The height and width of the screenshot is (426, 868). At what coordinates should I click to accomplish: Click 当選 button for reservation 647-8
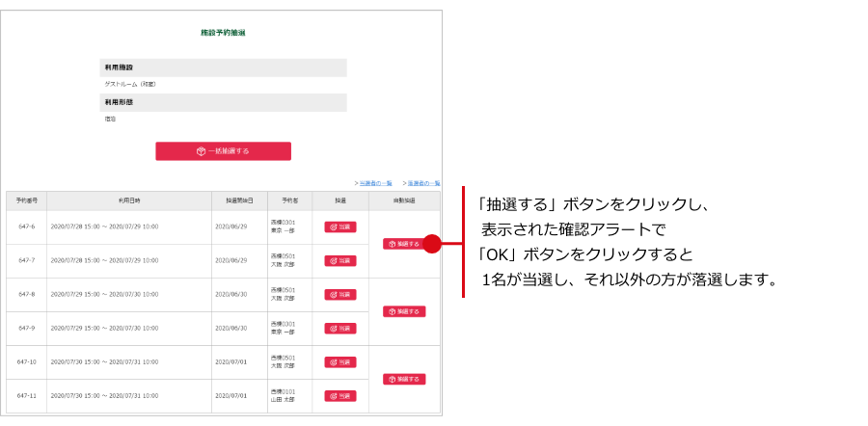coord(340,295)
